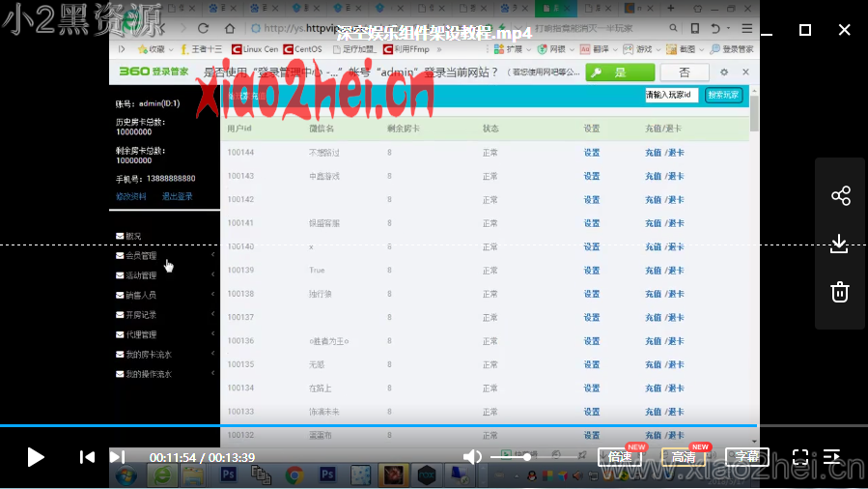Open the 会员管理 sidebar menu
Screen dimensions: 868x489
click(x=136, y=256)
